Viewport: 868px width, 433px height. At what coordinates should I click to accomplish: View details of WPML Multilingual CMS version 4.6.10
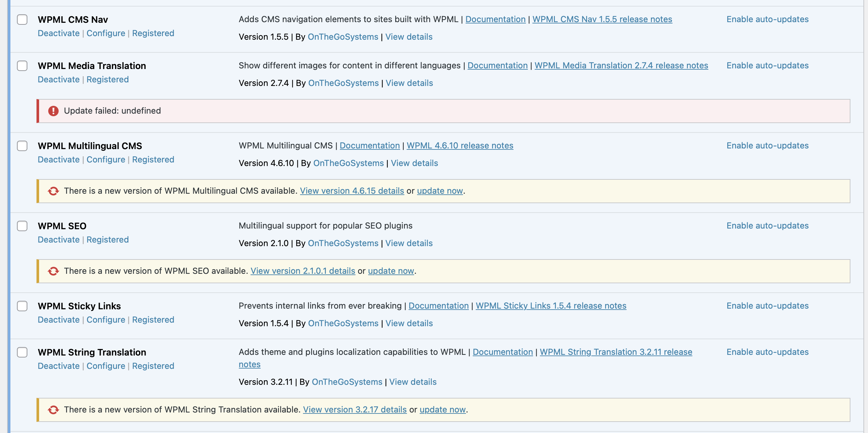click(414, 163)
